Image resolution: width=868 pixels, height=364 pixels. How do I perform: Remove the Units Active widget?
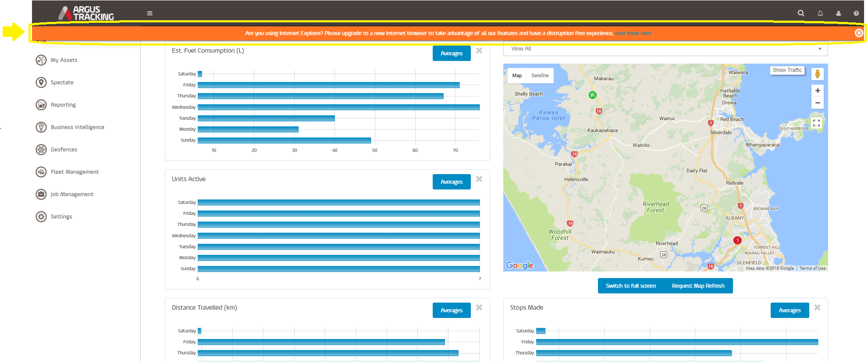point(479,179)
